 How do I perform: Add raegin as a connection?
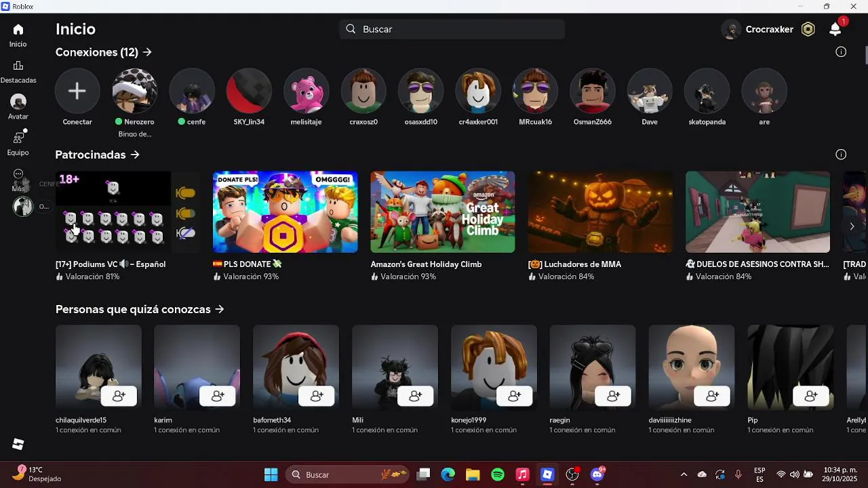coord(614,396)
